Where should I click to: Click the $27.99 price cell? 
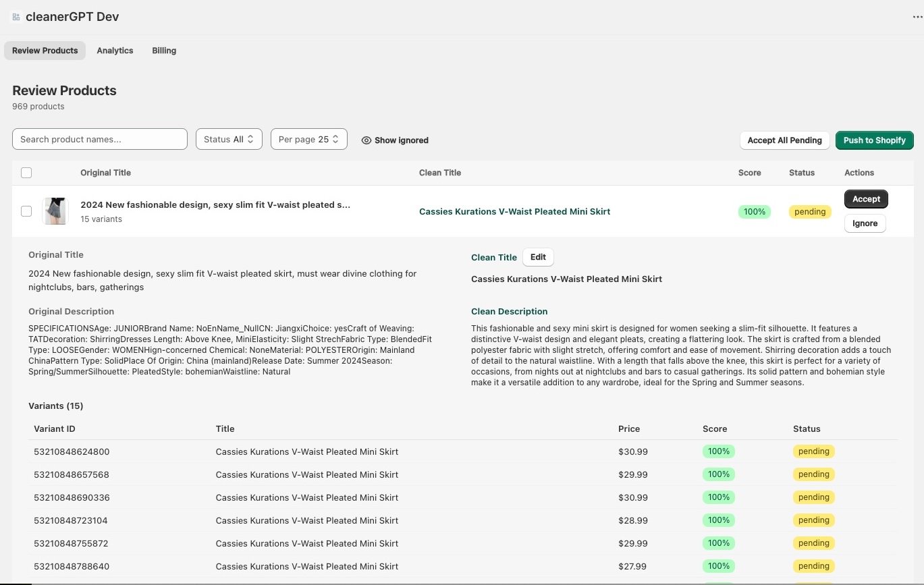click(632, 567)
